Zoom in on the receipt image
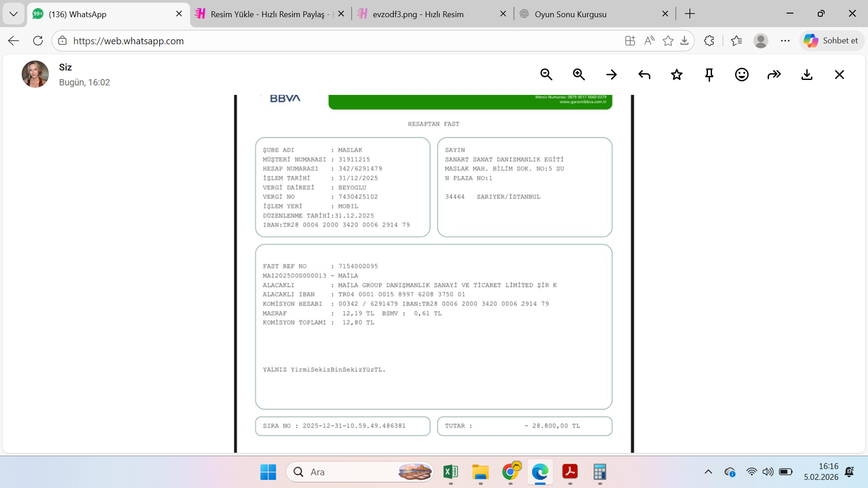The width and height of the screenshot is (868, 488). 579,75
